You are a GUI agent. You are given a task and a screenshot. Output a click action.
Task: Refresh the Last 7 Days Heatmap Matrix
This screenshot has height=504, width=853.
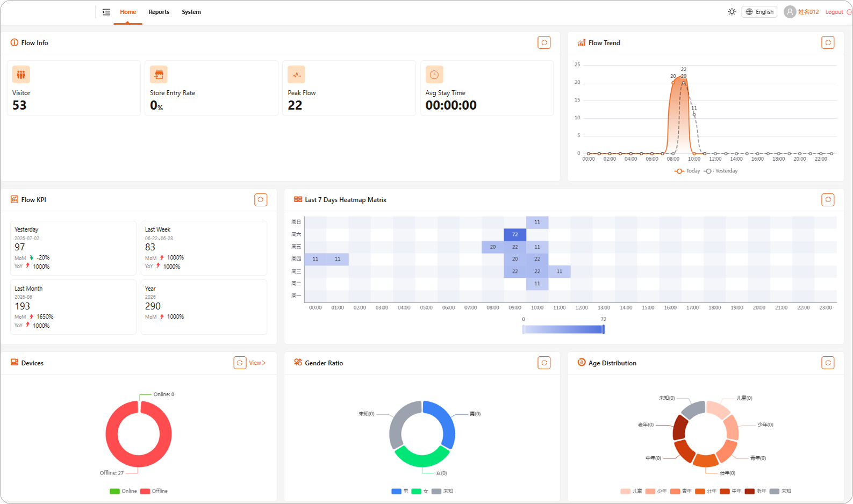click(828, 199)
